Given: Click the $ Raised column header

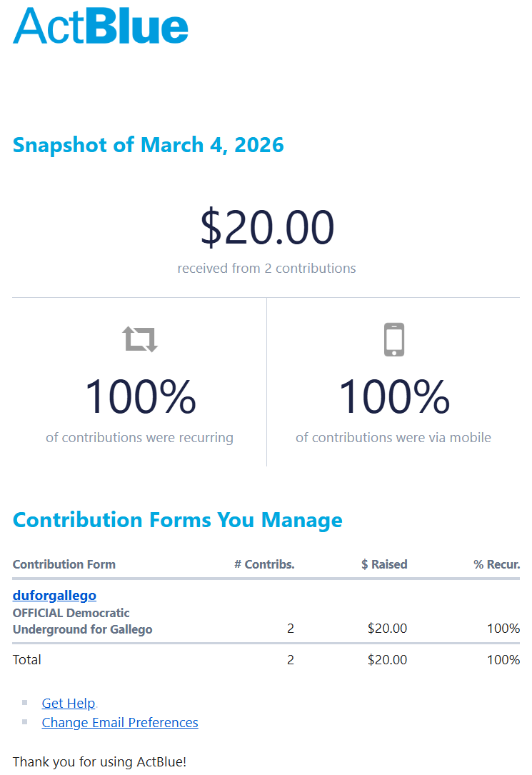Looking at the screenshot, I should (384, 564).
